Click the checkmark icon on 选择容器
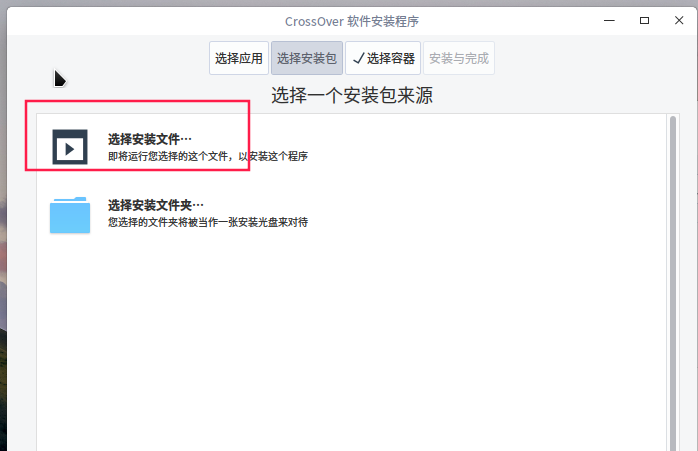698x451 pixels. tap(359, 58)
